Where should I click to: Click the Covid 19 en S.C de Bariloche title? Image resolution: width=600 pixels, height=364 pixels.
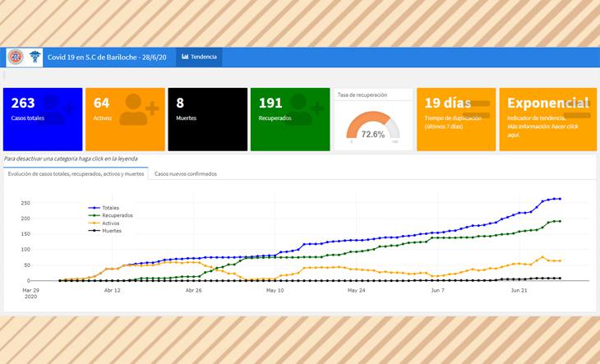pyautogui.click(x=107, y=57)
